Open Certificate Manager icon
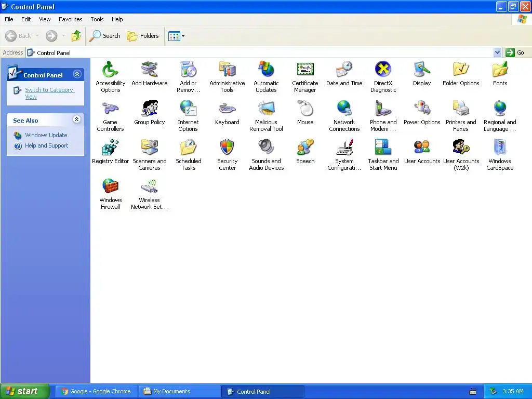The height and width of the screenshot is (399, 532). tap(305, 70)
